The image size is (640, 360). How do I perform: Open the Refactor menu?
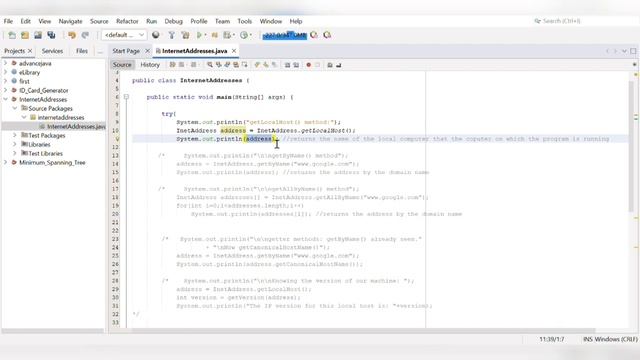coord(127,21)
